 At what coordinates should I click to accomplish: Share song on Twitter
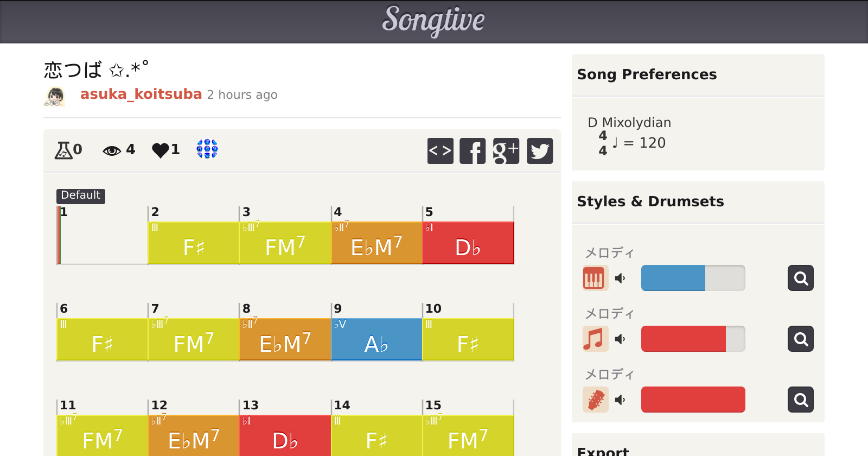pos(539,151)
